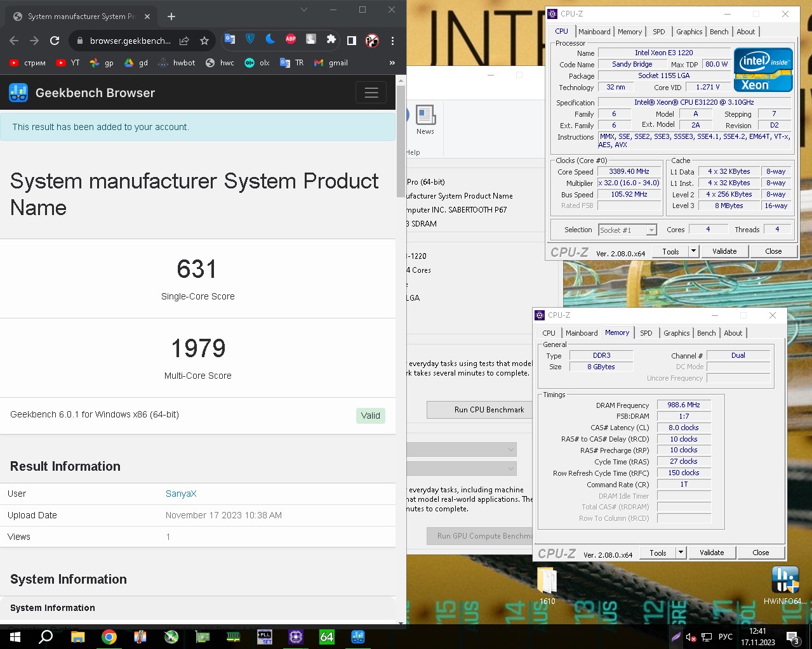
Task: Open the Tools dropdown arrow in the lower CPU-Z window
Action: coord(681,553)
